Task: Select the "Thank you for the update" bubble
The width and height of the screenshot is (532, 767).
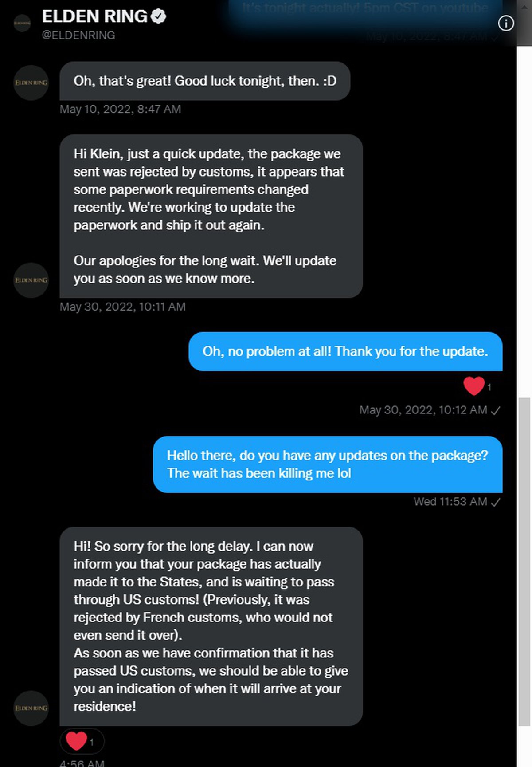Action: [345, 351]
